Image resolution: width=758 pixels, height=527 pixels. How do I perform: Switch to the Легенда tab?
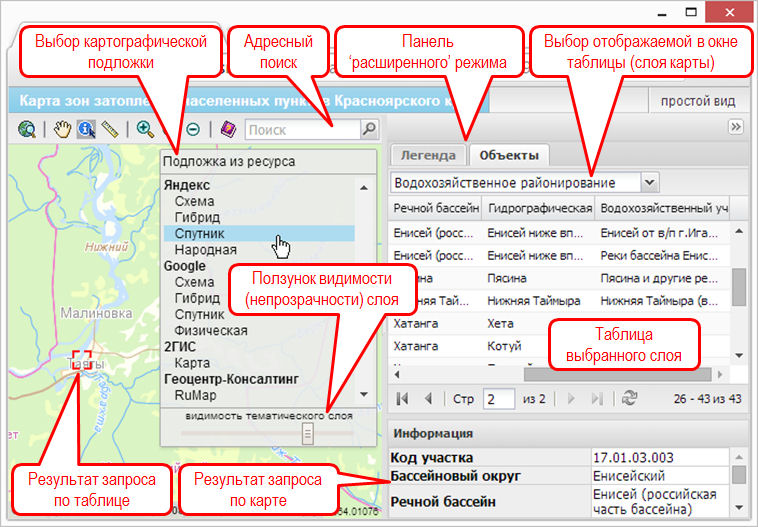[x=428, y=155]
